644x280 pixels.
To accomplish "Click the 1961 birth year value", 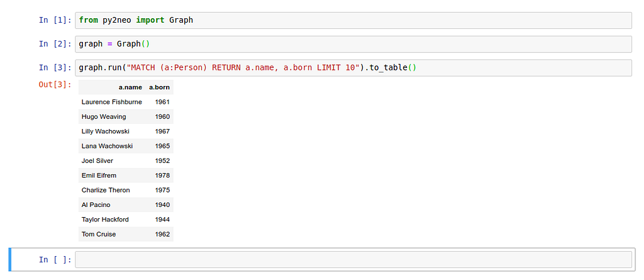I will point(162,102).
